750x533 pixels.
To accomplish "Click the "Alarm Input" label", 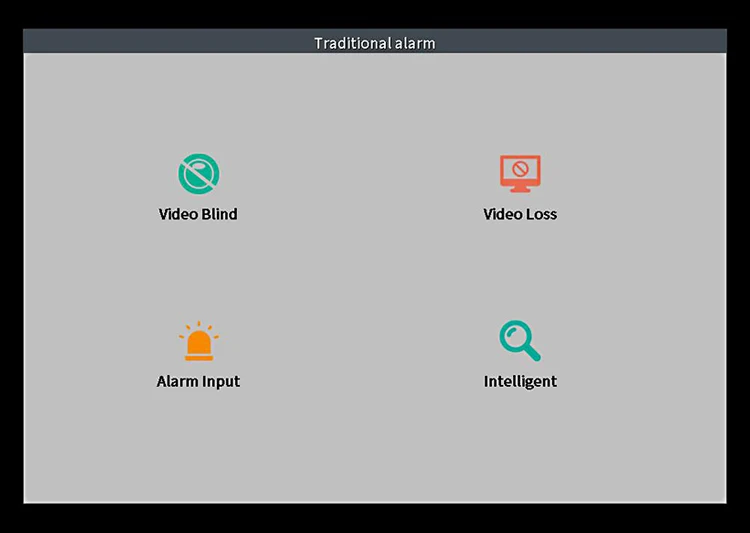I will 198,381.
